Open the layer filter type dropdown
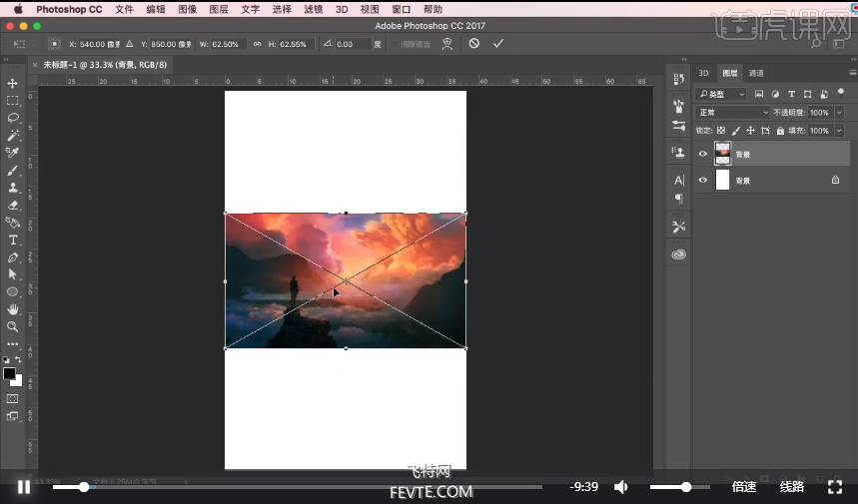The height and width of the screenshot is (504, 858). pyautogui.click(x=720, y=94)
